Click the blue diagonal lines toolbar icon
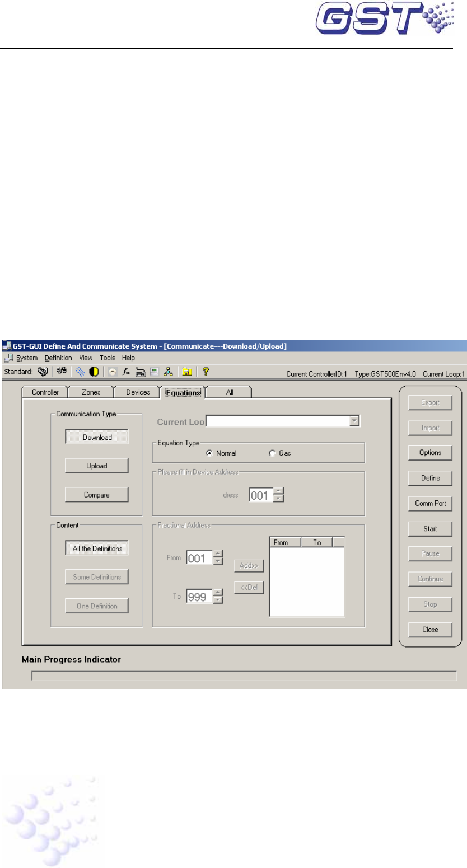Image resolution: width=467 pixels, height=868 pixels. point(80,371)
